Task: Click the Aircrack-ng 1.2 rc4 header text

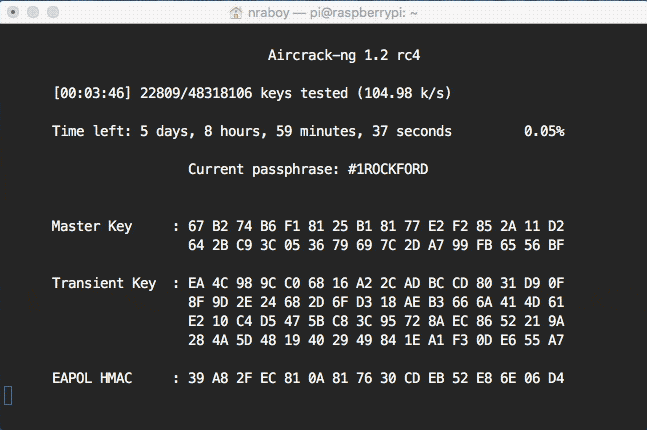Action: [344, 55]
